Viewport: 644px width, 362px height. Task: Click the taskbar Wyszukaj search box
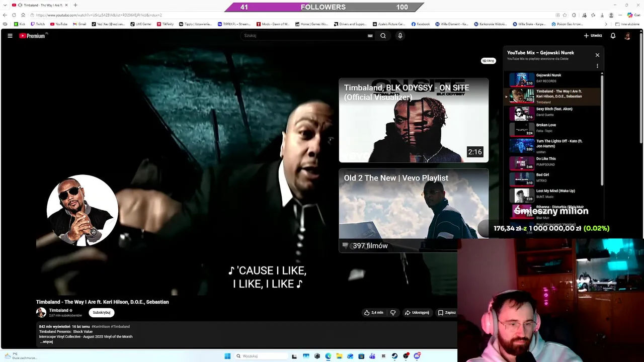point(261,356)
